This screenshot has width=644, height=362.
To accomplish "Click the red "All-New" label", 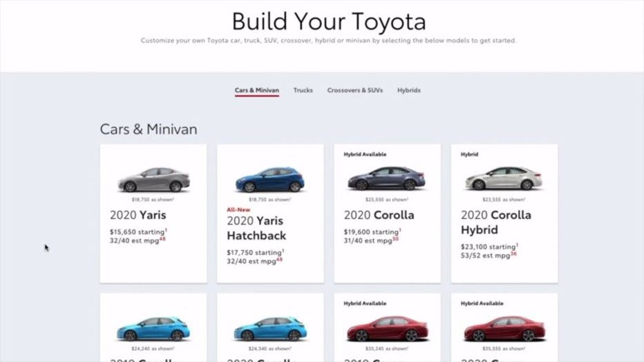I will (x=238, y=210).
